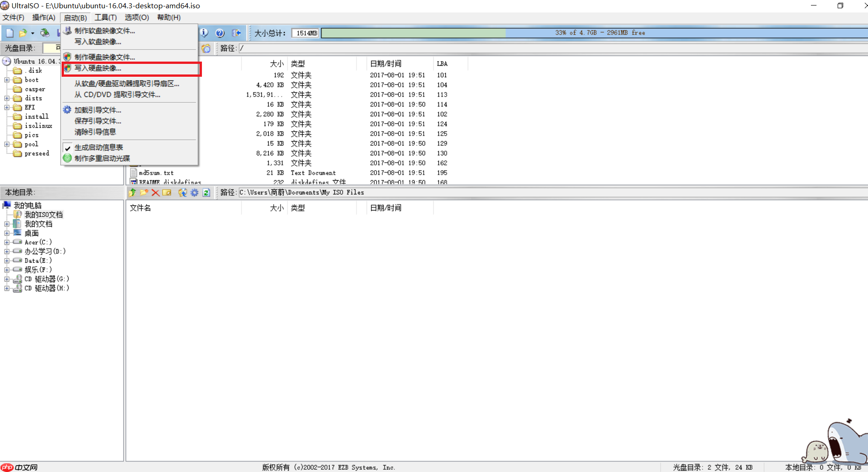Click the add files icon in local toolbar

tap(183, 193)
